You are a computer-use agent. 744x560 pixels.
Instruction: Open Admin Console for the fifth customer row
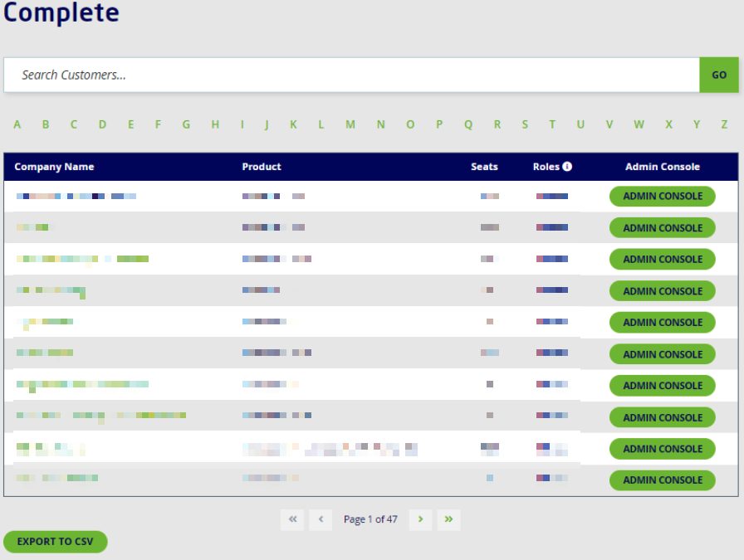pos(662,323)
